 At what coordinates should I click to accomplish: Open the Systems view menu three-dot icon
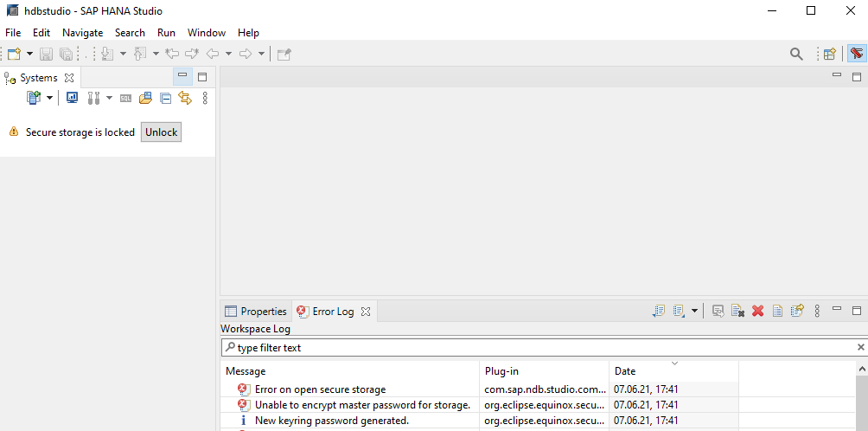click(205, 98)
